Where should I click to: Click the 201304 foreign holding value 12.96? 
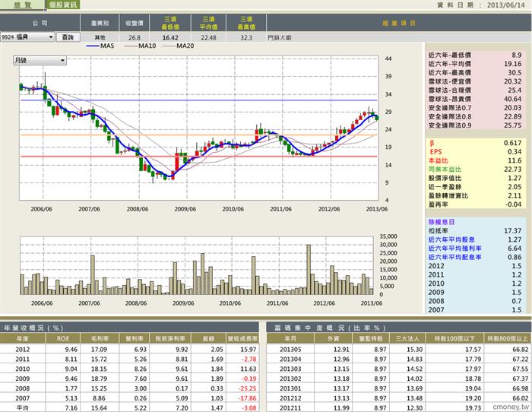click(341, 359)
